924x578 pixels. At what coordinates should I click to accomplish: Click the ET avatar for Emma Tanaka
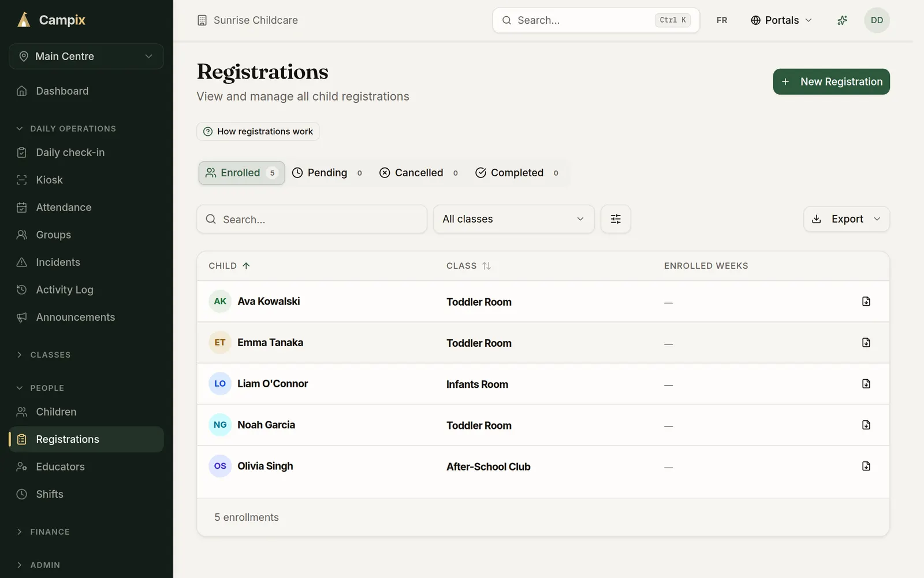point(220,343)
